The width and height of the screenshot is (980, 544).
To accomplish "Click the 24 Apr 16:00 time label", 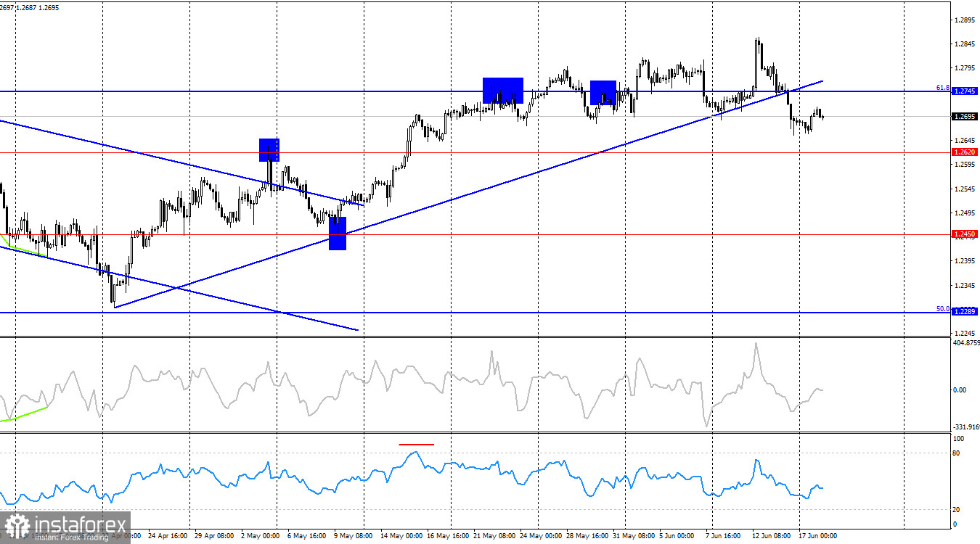I will click(x=168, y=537).
